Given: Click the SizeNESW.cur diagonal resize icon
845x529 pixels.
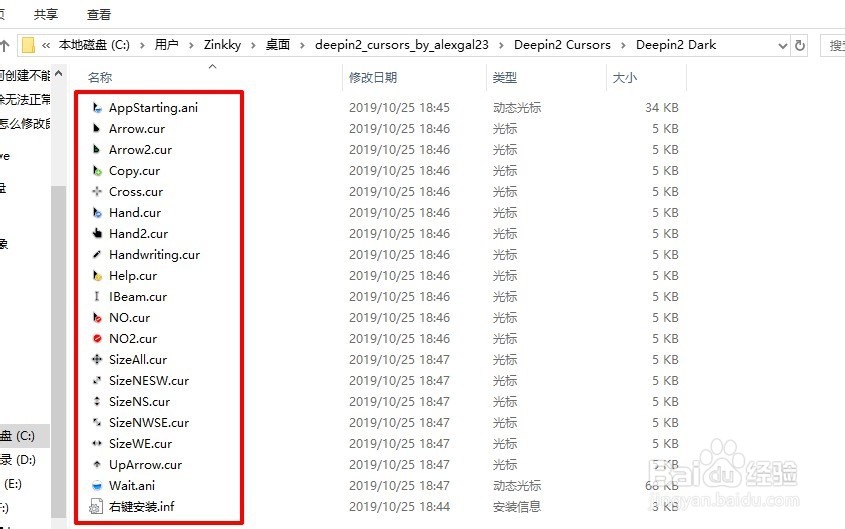Looking at the screenshot, I should tap(97, 381).
